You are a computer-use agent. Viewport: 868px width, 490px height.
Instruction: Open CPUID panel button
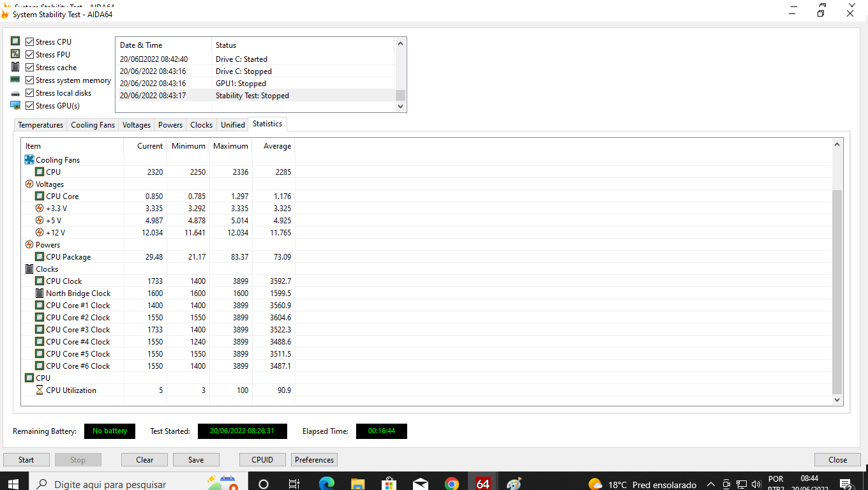tap(262, 459)
